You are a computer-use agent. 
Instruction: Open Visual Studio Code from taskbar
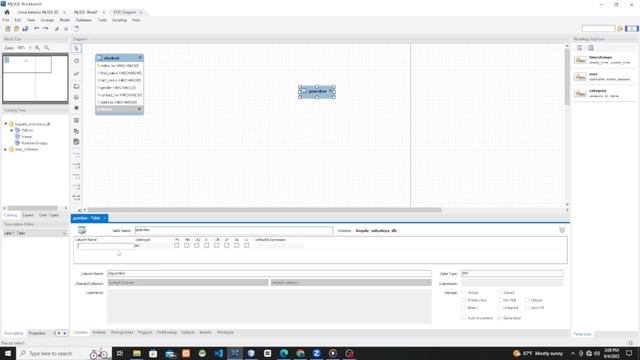click(219, 353)
